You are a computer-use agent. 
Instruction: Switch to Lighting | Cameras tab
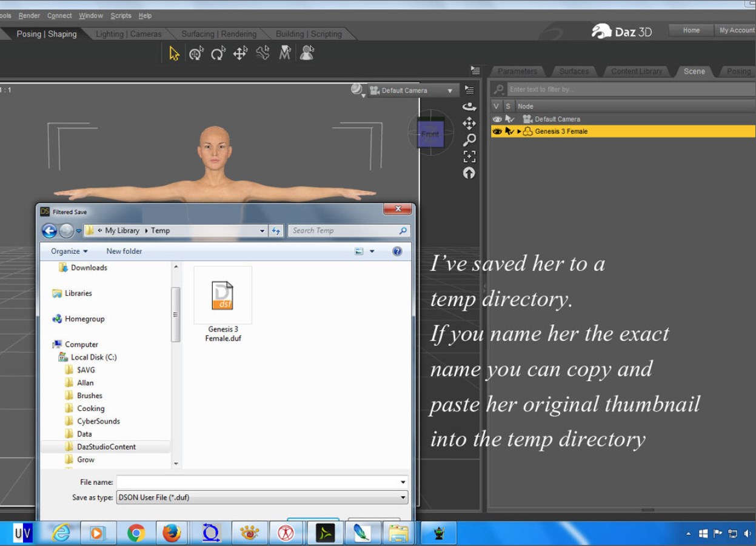(x=129, y=34)
